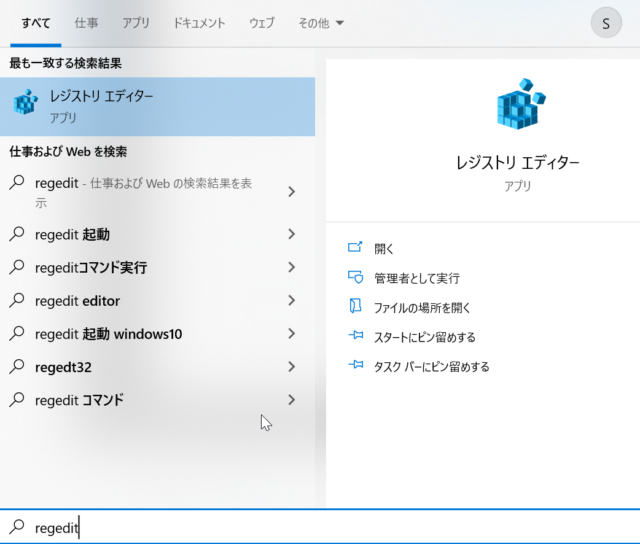
Task: Open the レジストリ エディター best match result
Action: click(x=157, y=107)
